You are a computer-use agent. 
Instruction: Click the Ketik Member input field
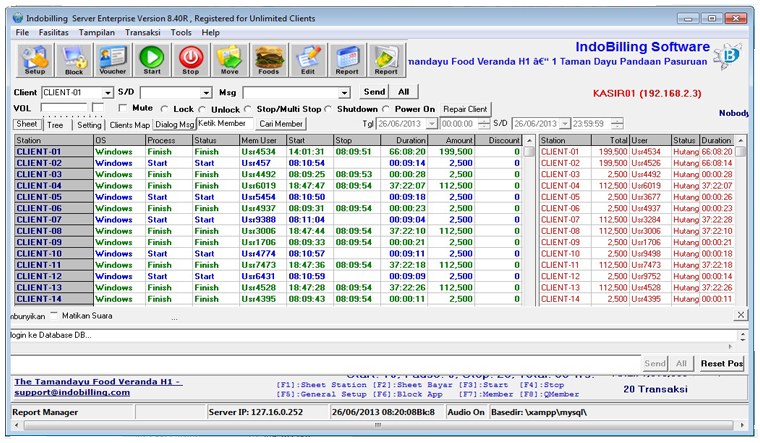point(224,124)
